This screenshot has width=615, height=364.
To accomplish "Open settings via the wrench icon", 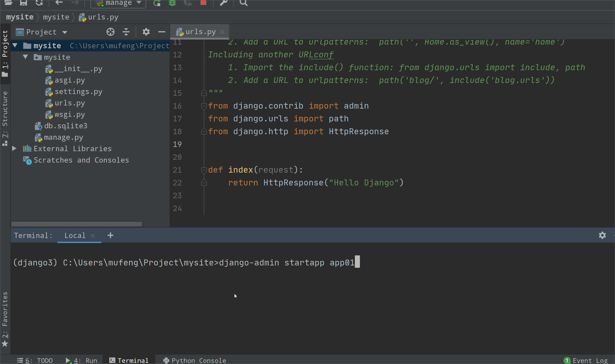I will click(x=223, y=3).
